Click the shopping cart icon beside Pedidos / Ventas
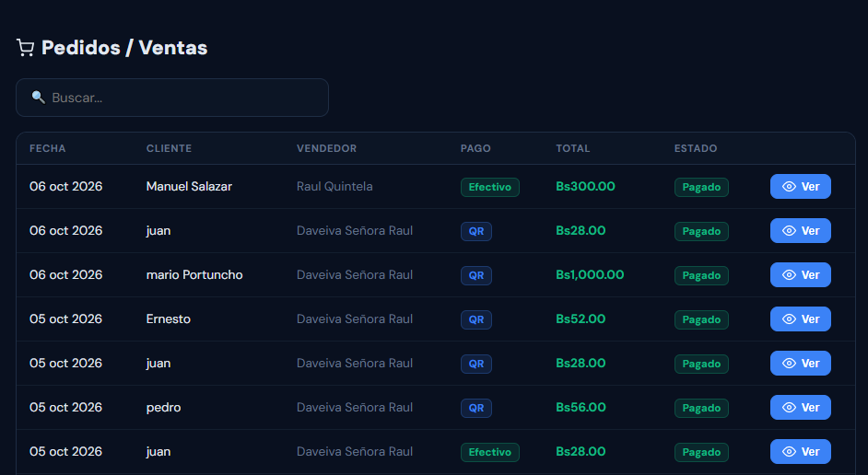Screen dimensions: 868x475 (26, 48)
